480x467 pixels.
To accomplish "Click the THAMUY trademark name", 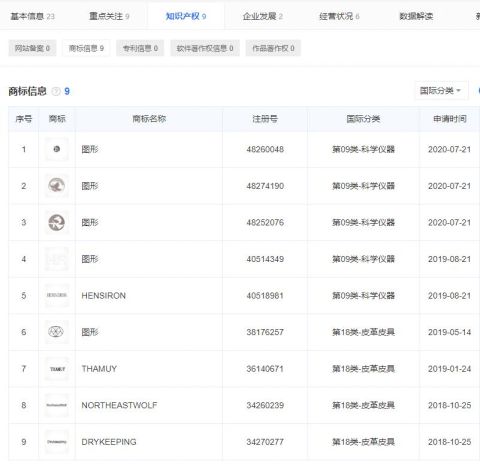I will (99, 369).
